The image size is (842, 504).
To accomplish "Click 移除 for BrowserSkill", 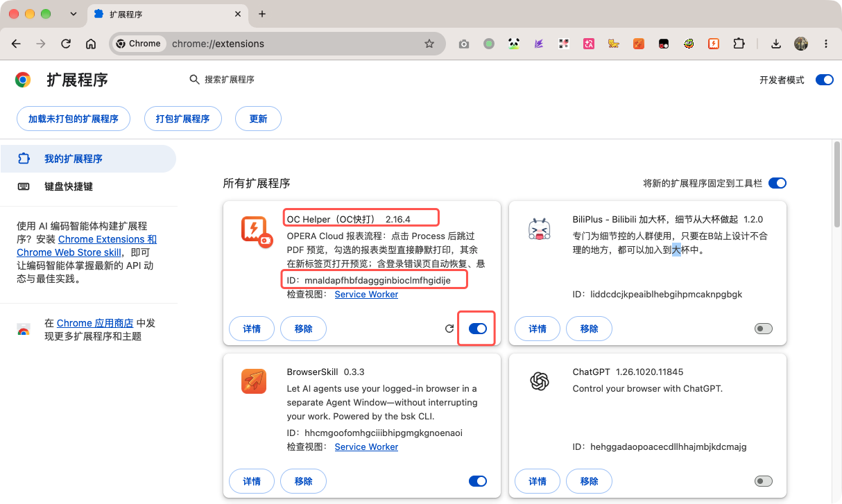I will pyautogui.click(x=304, y=481).
